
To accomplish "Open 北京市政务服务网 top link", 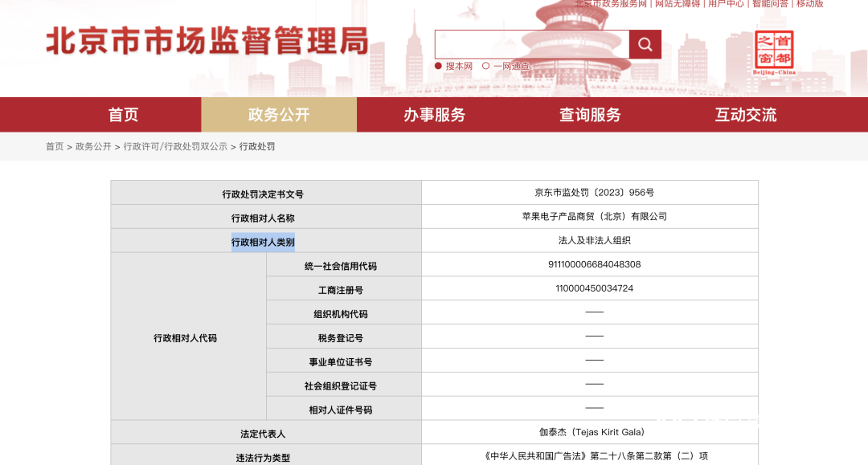I will pos(611,4).
